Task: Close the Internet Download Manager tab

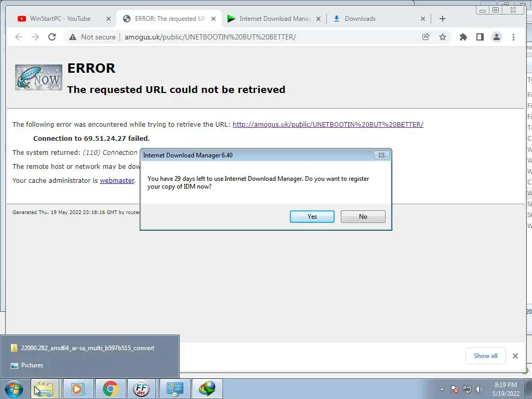Action: (318, 19)
